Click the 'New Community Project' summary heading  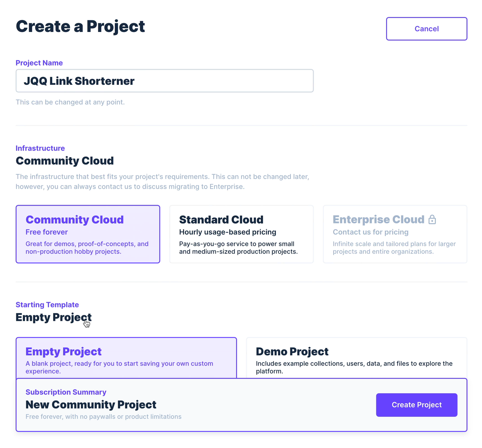coord(91,405)
